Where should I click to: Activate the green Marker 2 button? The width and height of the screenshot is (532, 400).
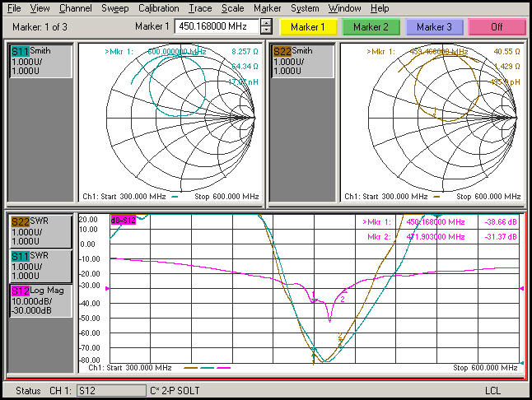[371, 27]
